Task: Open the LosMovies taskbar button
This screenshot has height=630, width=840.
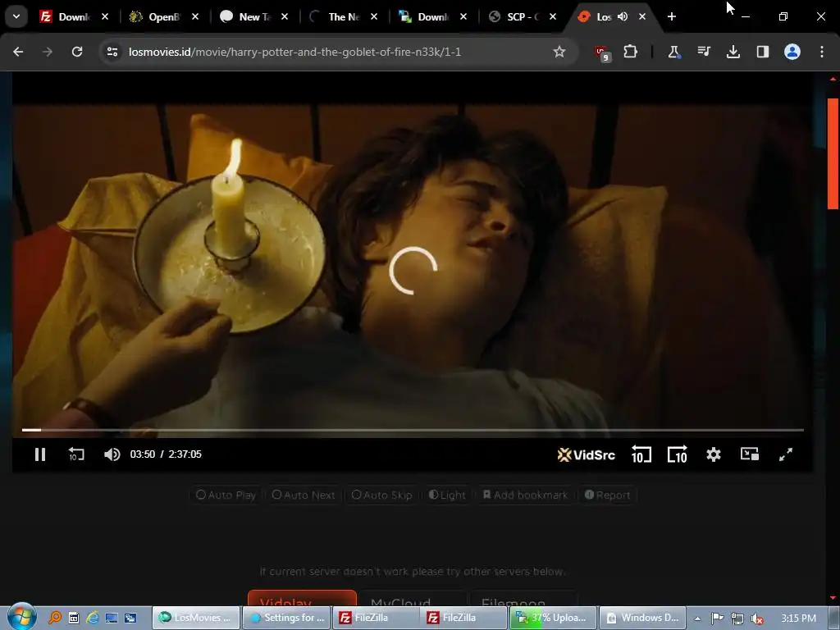Action: [x=196, y=618]
